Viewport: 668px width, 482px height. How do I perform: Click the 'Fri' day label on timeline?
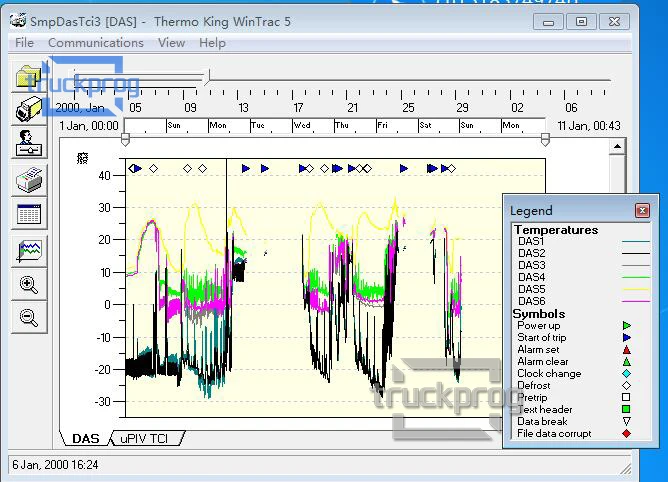pos(383,125)
